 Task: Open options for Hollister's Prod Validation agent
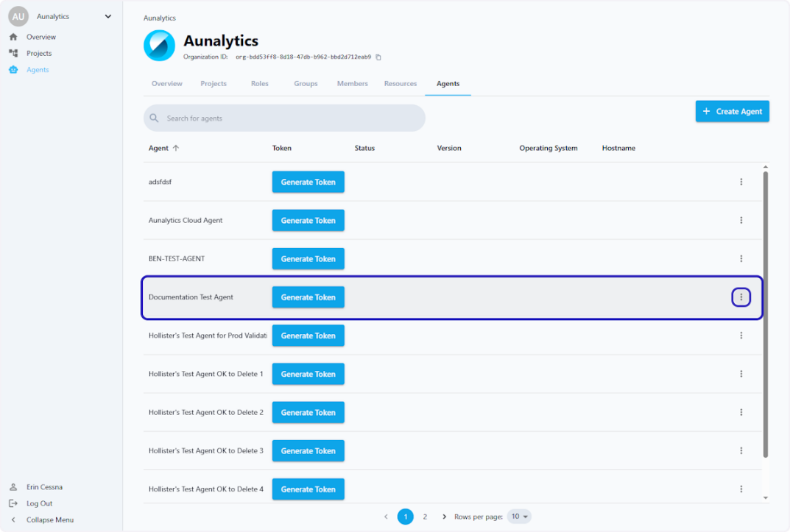coord(741,336)
